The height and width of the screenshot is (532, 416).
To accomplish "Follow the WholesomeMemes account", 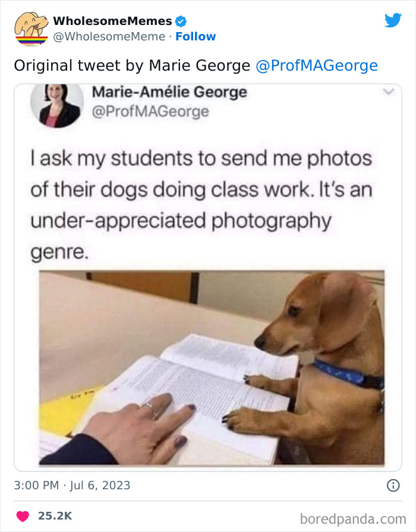I will tap(197, 36).
